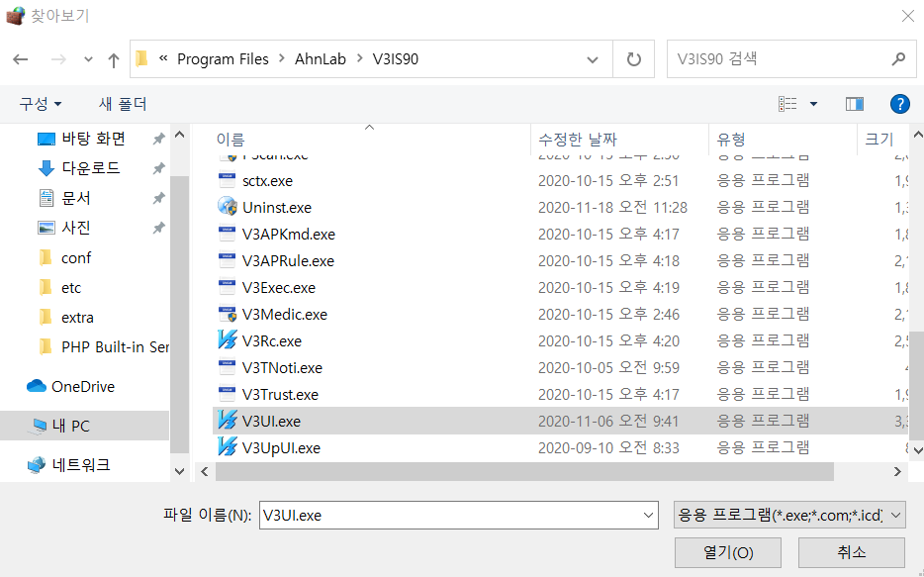Select 다운로드 in quick access
This screenshot has height=577, width=924.
pyautogui.click(x=91, y=168)
